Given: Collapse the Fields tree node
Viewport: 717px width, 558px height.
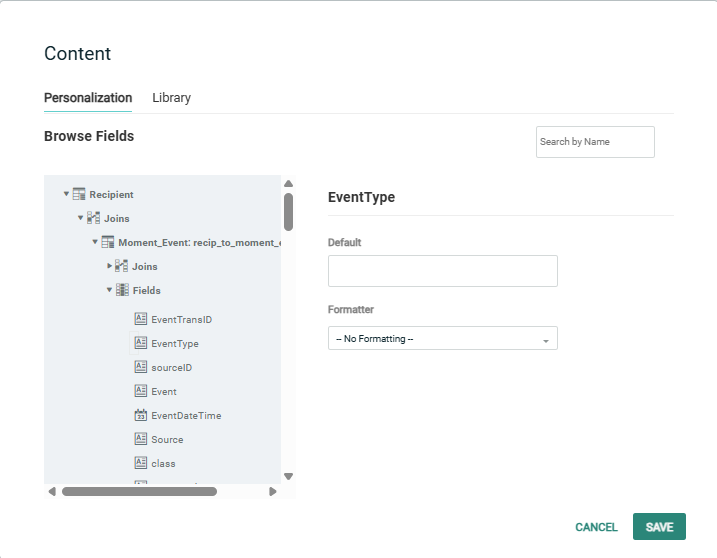Looking at the screenshot, I should tap(110, 291).
